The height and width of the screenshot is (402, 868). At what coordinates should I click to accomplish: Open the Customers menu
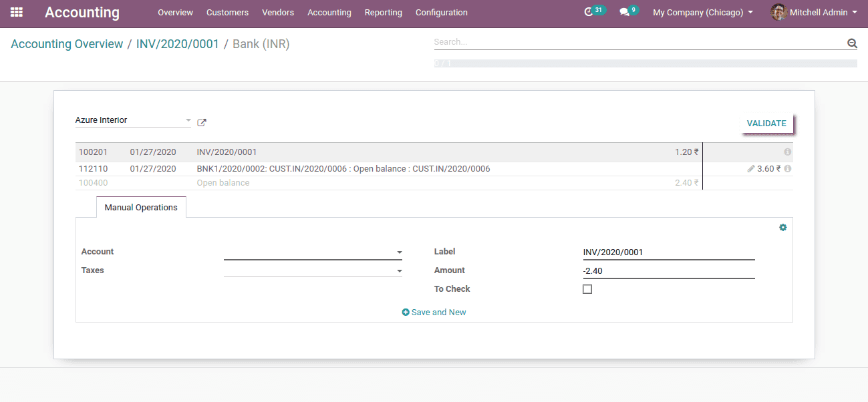coord(227,13)
